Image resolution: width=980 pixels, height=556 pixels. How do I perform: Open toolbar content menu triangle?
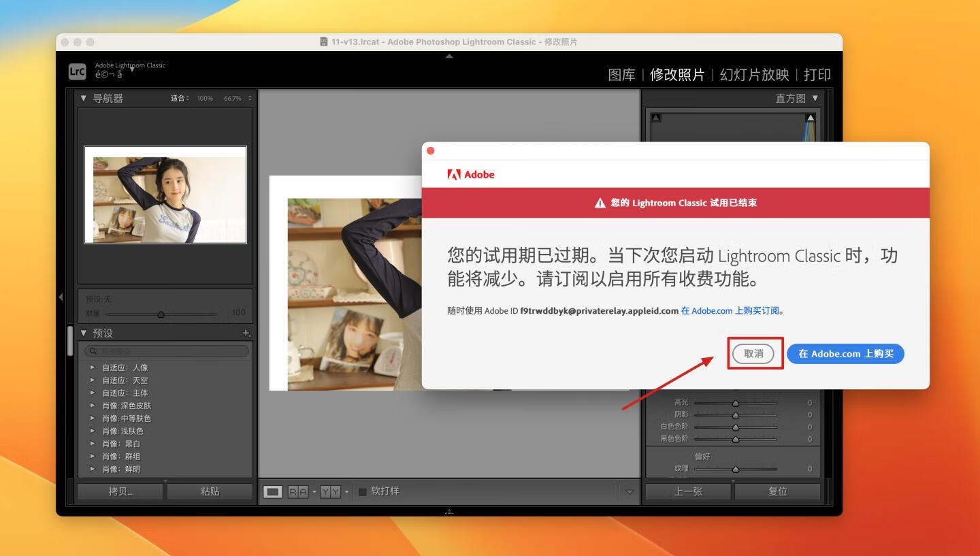pos(630,491)
